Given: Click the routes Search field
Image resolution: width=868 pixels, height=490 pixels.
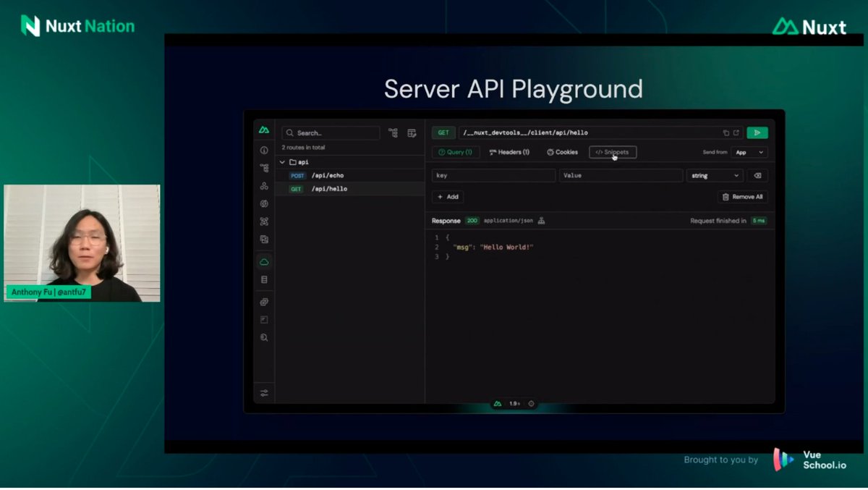Looking at the screenshot, I should 331,133.
